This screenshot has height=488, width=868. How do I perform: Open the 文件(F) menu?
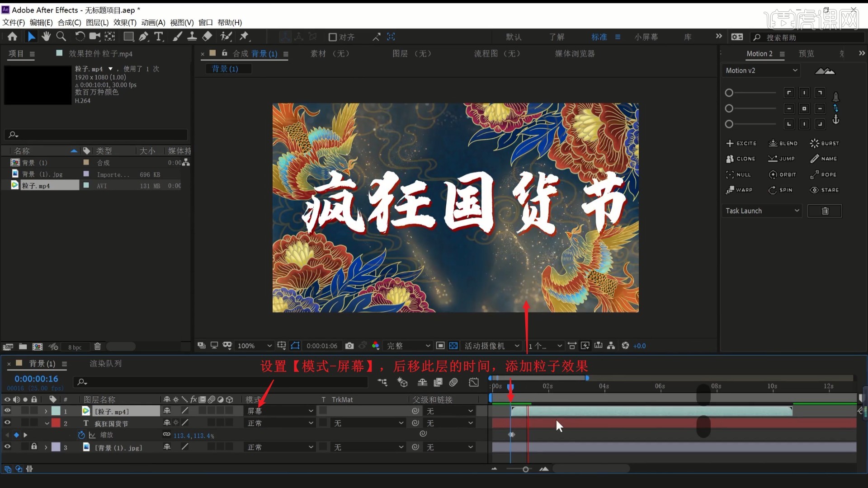(14, 23)
